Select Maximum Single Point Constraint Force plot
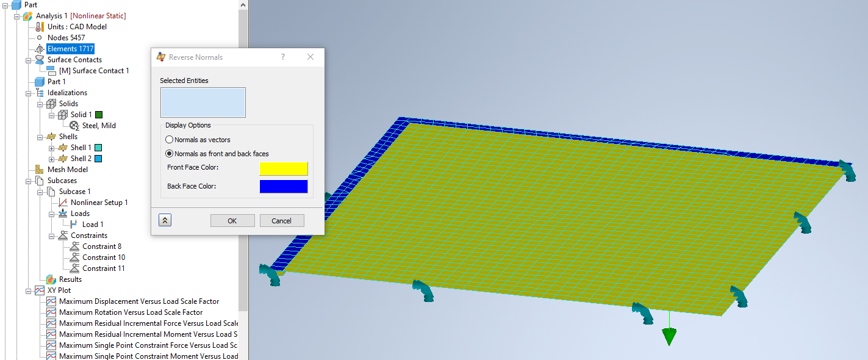The image size is (868, 360). (148, 345)
